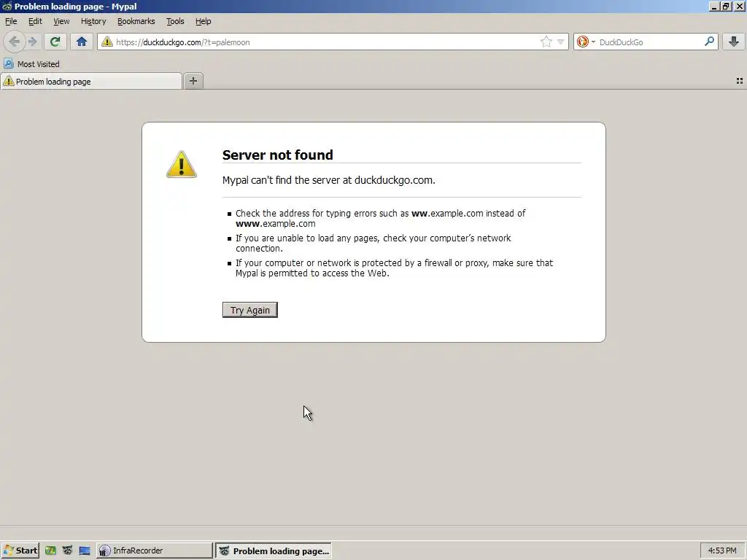Open the address bar history dropdown arrow

(x=561, y=42)
